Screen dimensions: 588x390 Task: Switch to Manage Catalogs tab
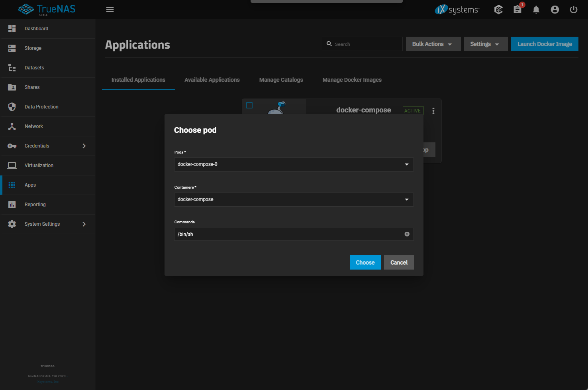click(x=281, y=80)
